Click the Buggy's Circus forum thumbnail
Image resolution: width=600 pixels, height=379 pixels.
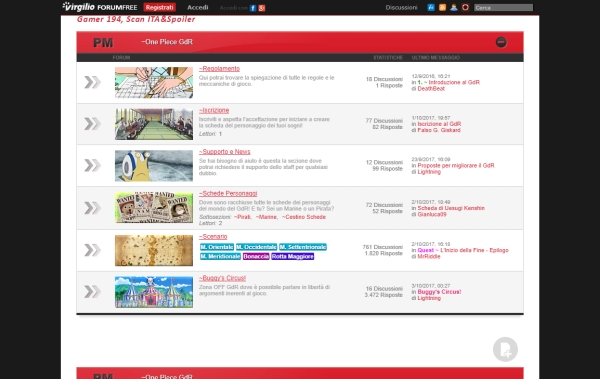coord(154,292)
